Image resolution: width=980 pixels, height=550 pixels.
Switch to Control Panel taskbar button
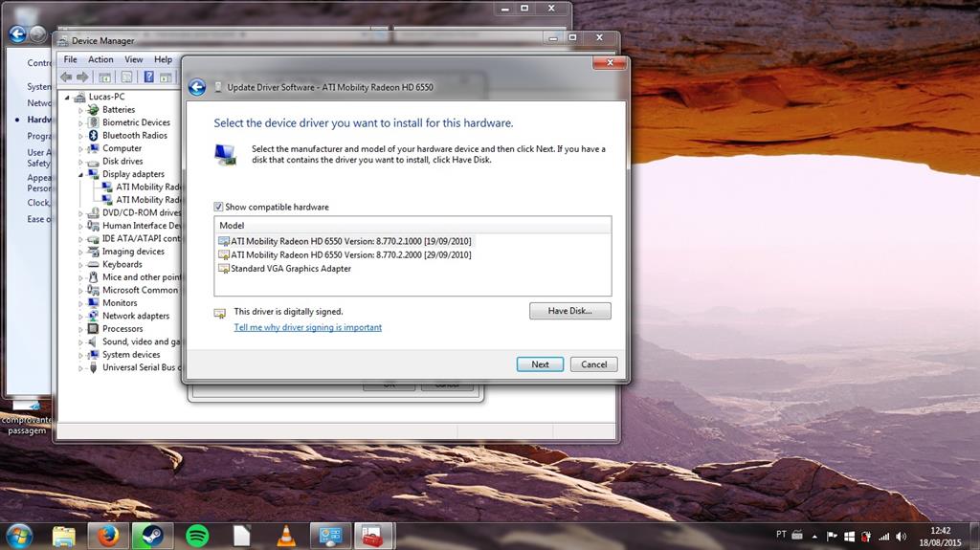[x=330, y=536]
